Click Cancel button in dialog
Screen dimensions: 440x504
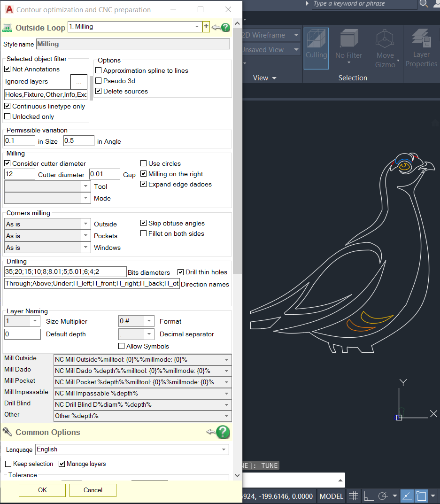click(x=93, y=490)
